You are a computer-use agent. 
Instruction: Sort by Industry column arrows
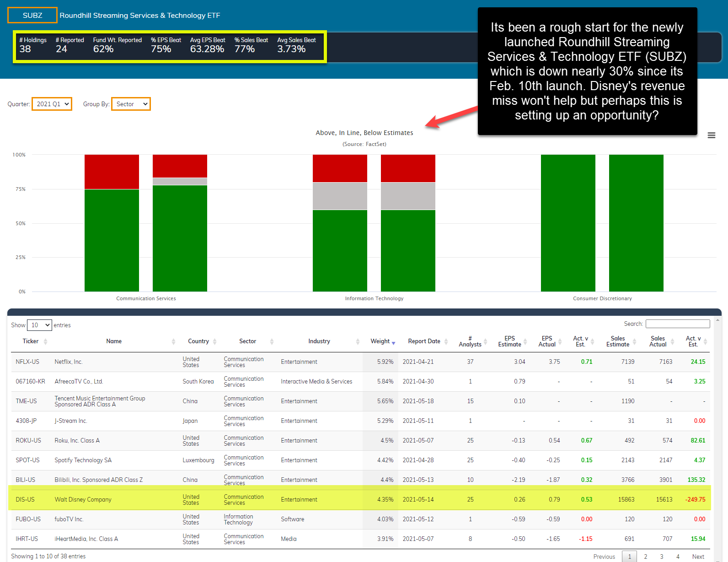click(x=358, y=341)
